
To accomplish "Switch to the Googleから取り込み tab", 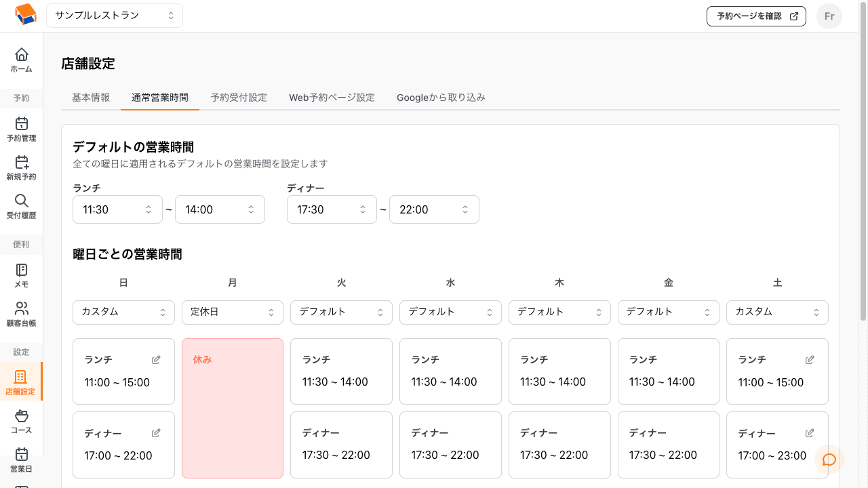I will 441,97.
